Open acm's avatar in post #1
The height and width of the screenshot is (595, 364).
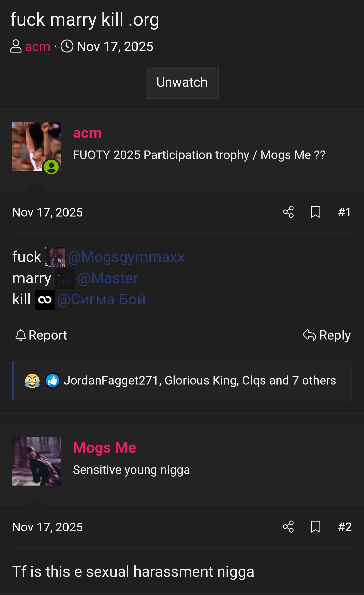click(x=36, y=147)
